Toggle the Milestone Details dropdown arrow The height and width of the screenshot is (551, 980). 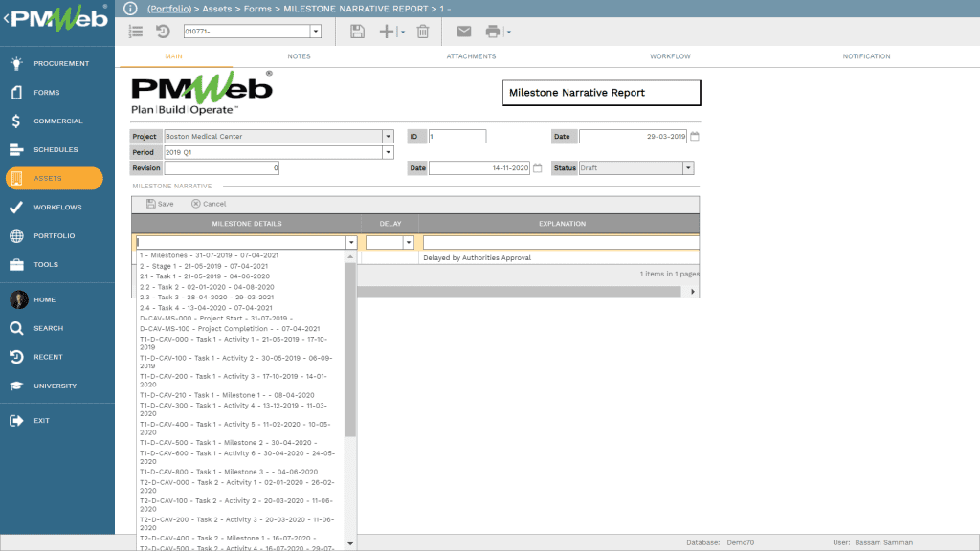click(x=351, y=242)
